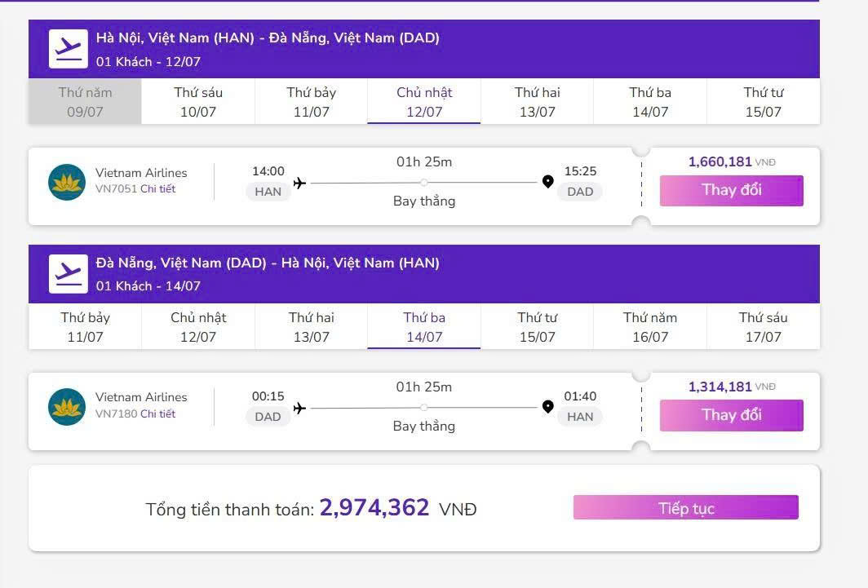Click the plane icon in the Đà Nẵng–Hà Nội header
Viewport: 868px width, 588px height.
click(68, 274)
